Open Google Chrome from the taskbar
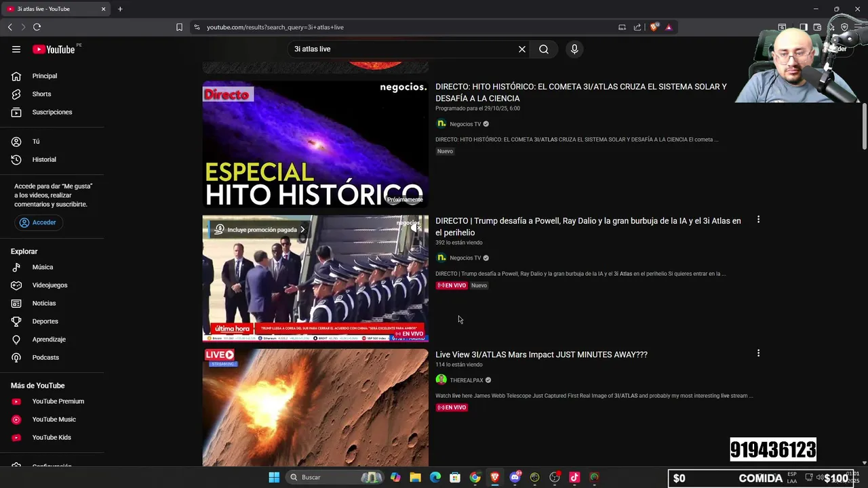The height and width of the screenshot is (488, 868). (475, 477)
